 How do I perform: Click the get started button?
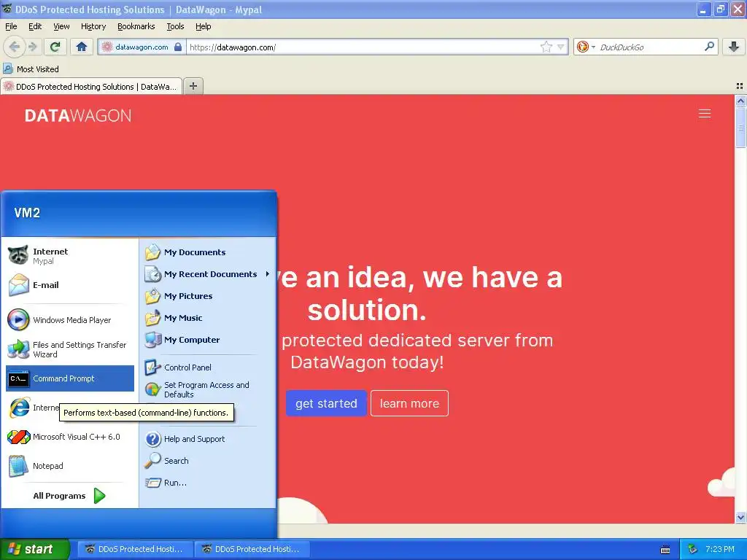click(326, 403)
